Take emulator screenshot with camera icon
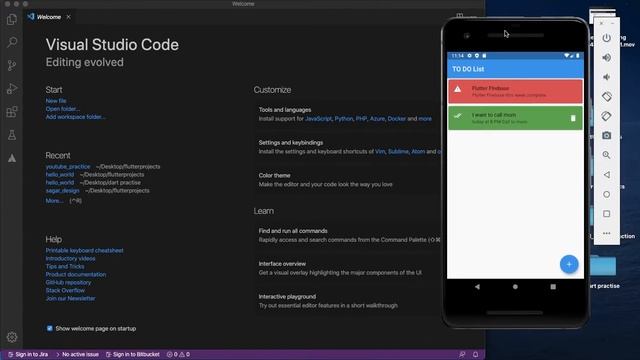 607,136
